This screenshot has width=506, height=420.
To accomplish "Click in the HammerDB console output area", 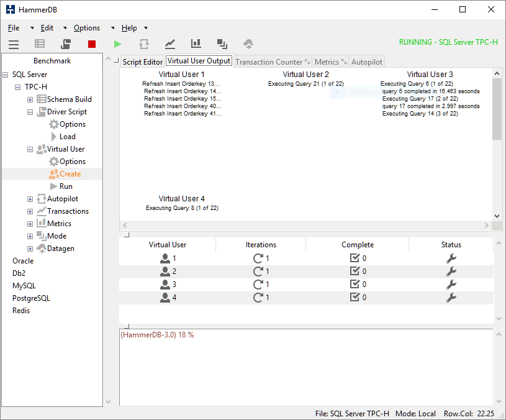I will (x=306, y=367).
